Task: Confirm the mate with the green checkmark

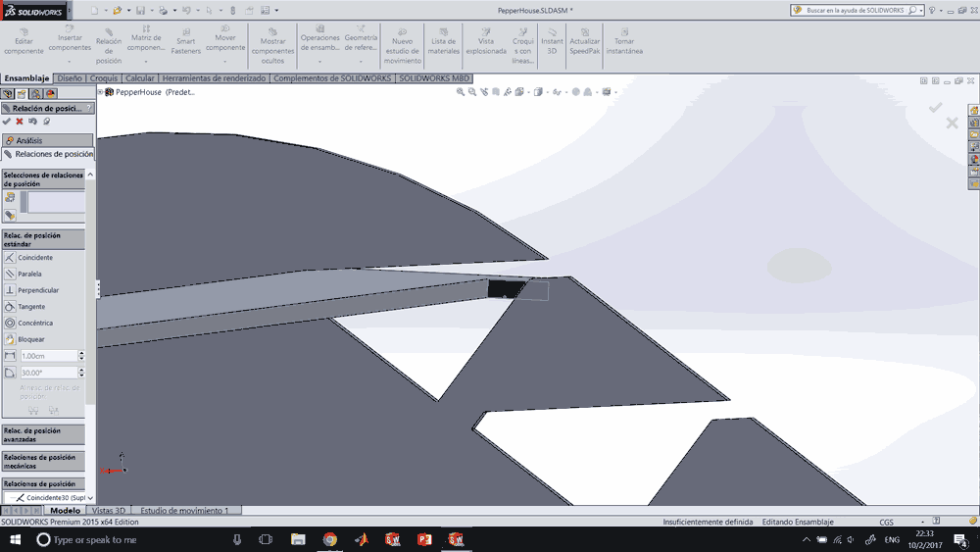Action: (7, 122)
